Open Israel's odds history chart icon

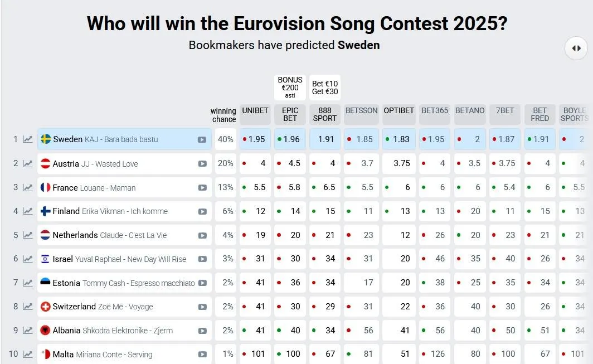pos(28,259)
